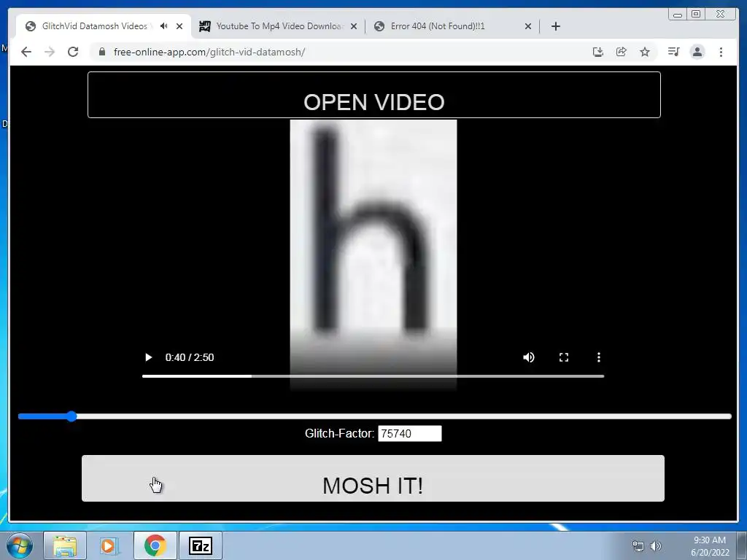Play the video with the play icon

click(148, 357)
